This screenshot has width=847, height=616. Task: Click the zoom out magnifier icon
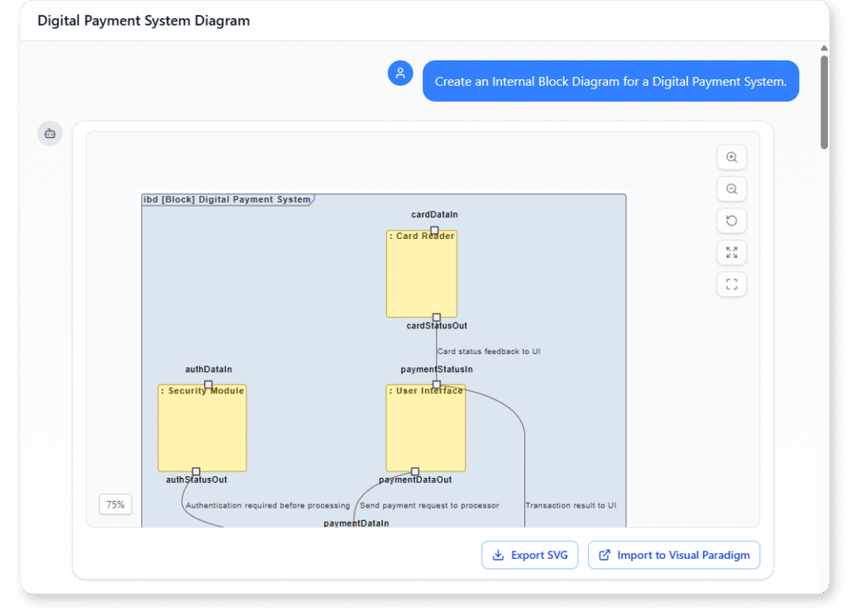731,189
